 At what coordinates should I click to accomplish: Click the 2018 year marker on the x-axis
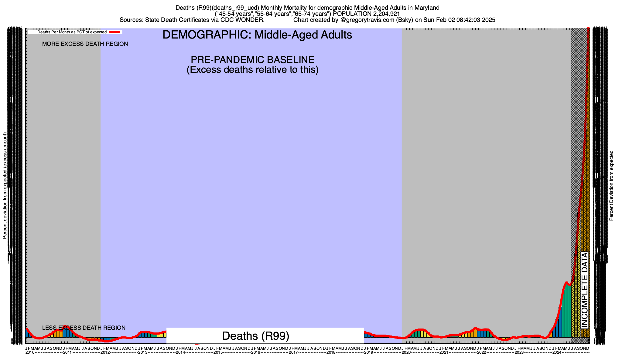pyautogui.click(x=331, y=352)
